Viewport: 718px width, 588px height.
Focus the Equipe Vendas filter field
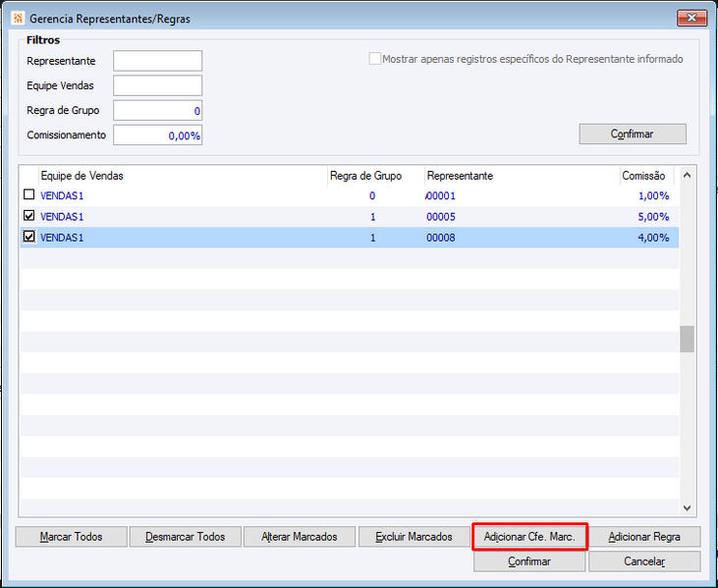tap(157, 85)
